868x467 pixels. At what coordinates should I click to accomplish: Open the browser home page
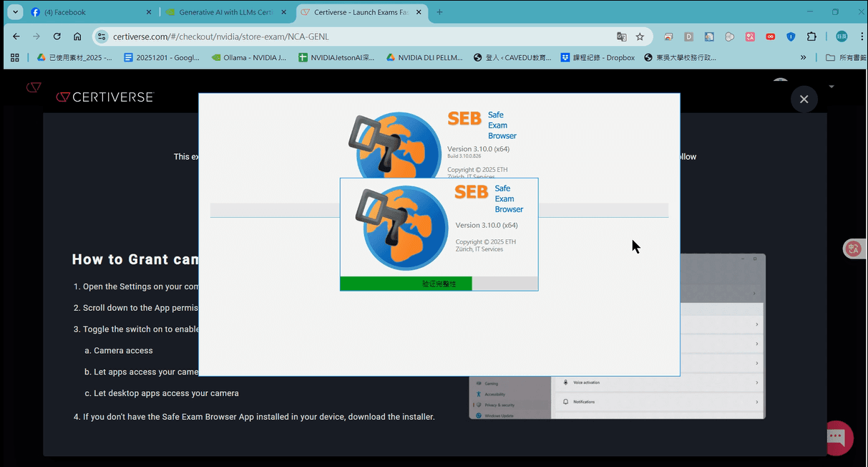tap(77, 37)
